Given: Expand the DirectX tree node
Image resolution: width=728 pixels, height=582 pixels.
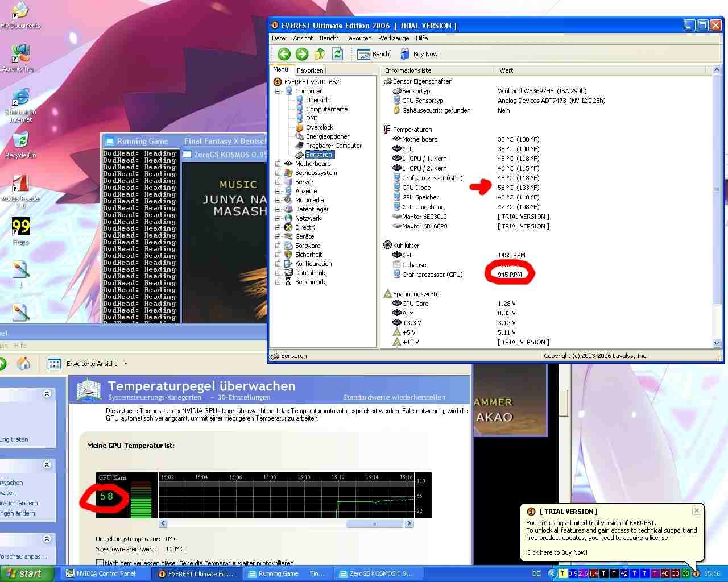Looking at the screenshot, I should tap(278, 227).
